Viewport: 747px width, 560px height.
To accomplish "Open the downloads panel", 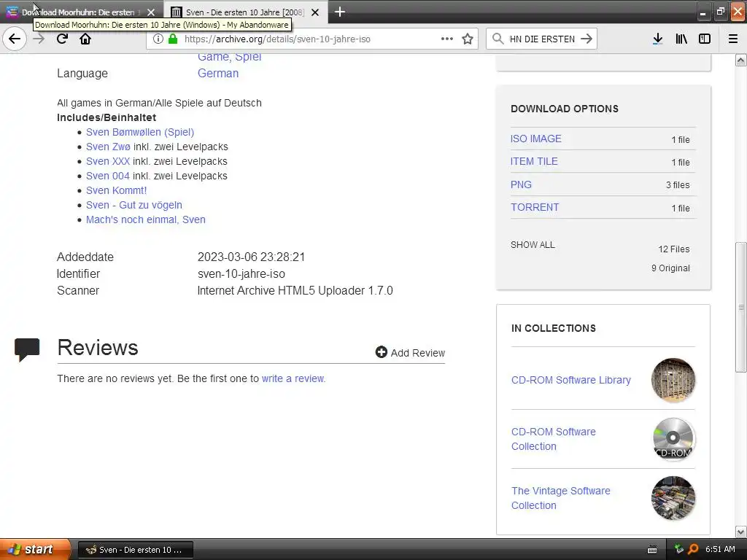I will click(x=657, y=39).
